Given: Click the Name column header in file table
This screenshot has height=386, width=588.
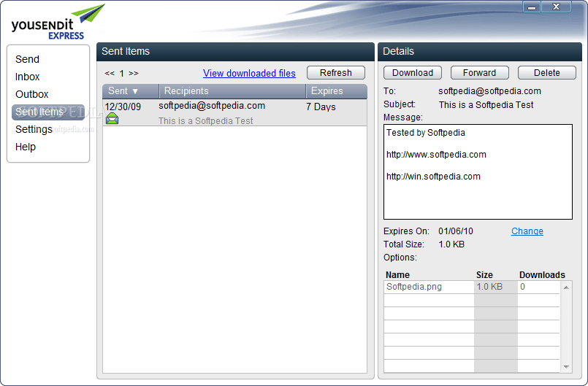Looking at the screenshot, I should click(397, 275).
